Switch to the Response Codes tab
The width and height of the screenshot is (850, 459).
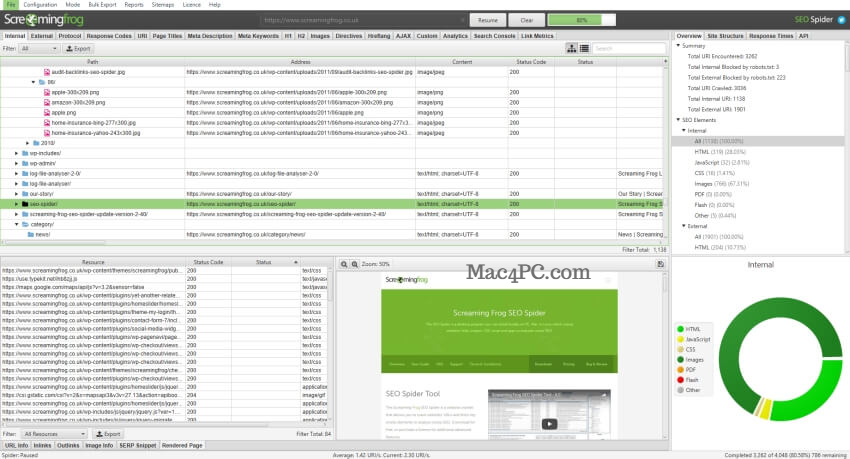[x=109, y=36]
